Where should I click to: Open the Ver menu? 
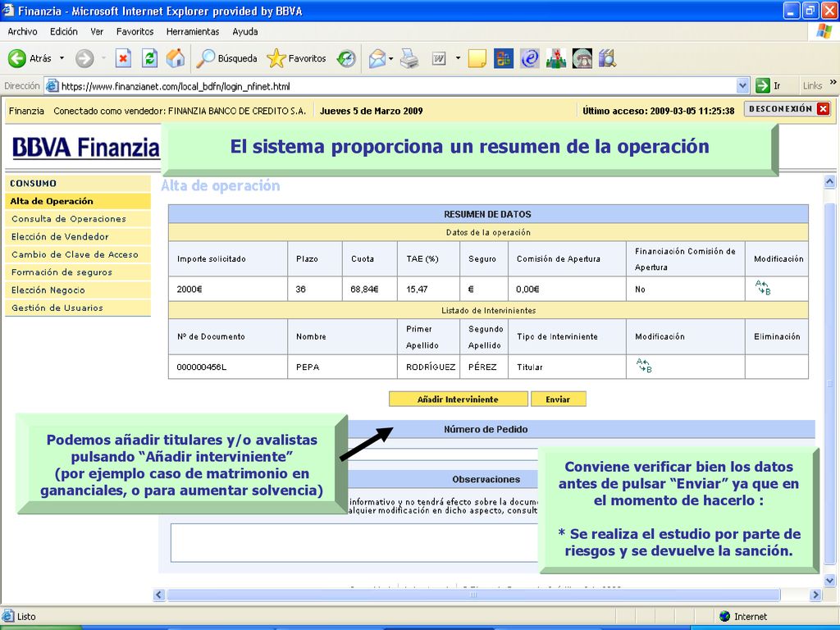97,32
